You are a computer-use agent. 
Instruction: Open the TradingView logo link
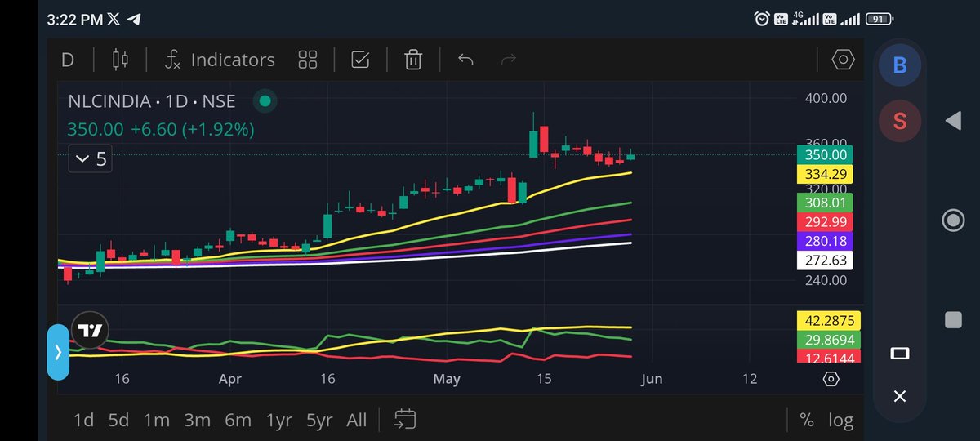90,331
